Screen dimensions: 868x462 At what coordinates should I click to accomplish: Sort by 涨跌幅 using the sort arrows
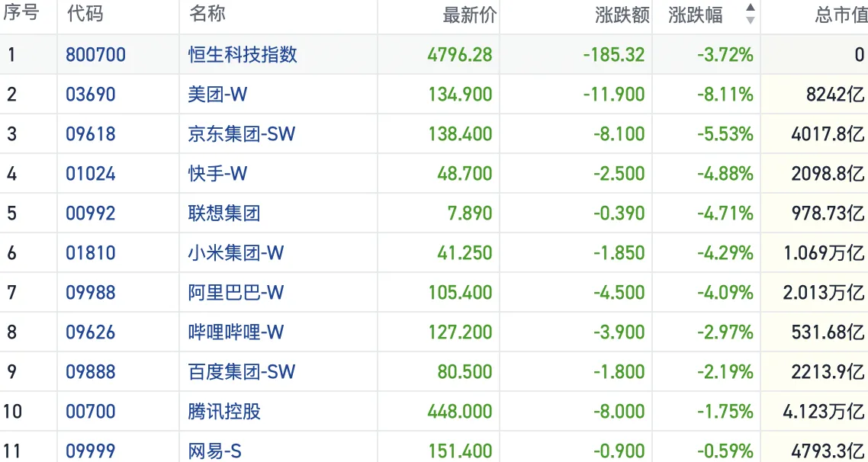click(750, 14)
